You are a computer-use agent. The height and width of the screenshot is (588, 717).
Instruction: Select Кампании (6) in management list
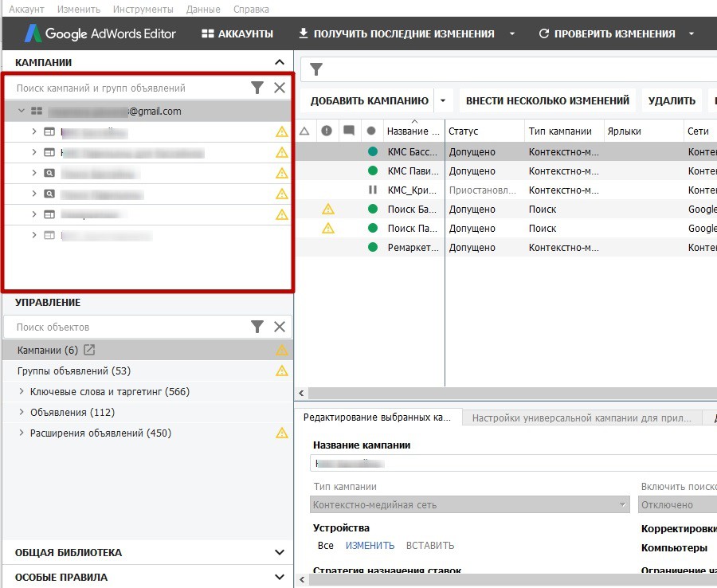tap(147, 351)
